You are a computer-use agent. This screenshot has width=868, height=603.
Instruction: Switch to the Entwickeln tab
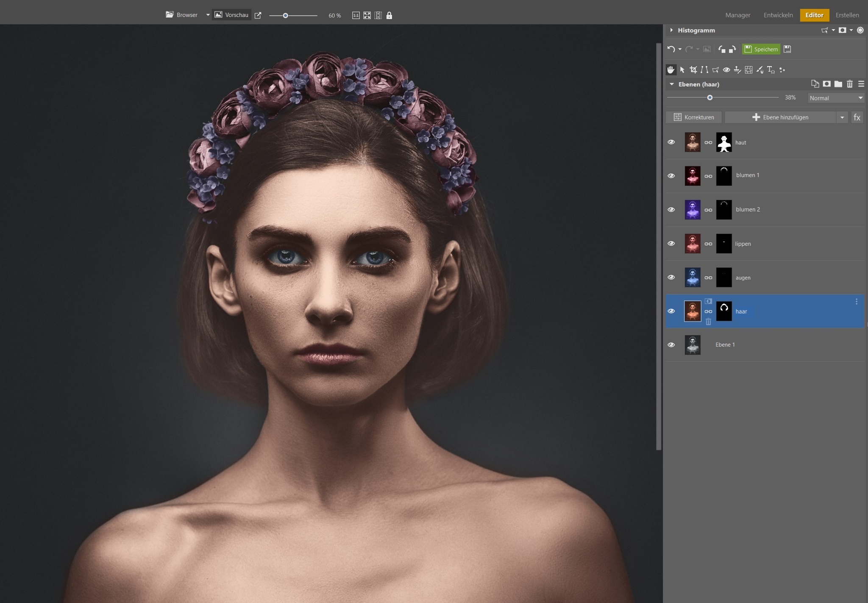coord(778,15)
